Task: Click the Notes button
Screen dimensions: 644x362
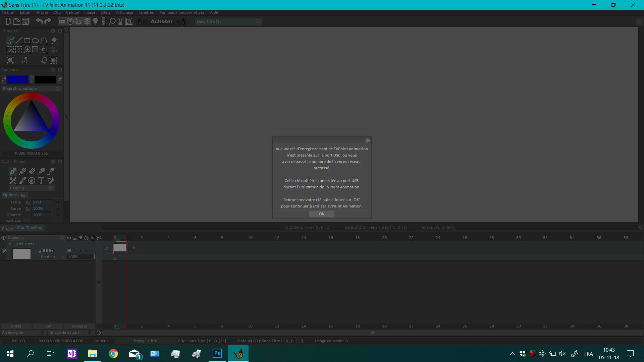Action: pos(16,326)
